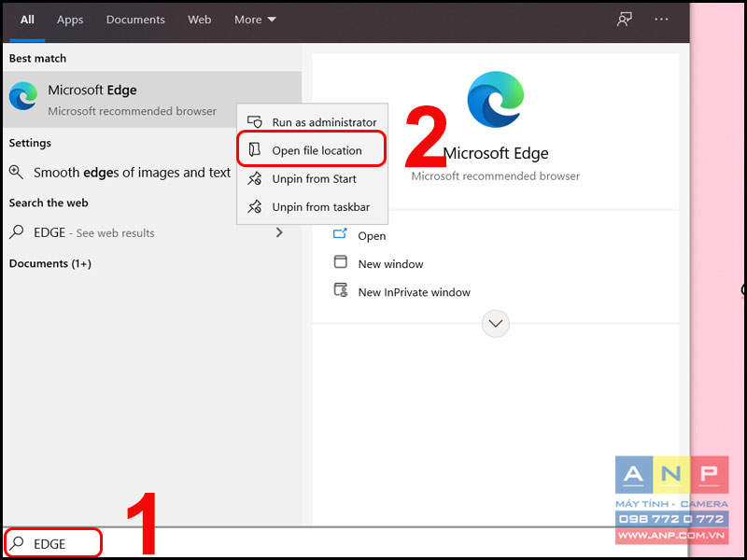Click the Settings section heading

tap(30, 143)
